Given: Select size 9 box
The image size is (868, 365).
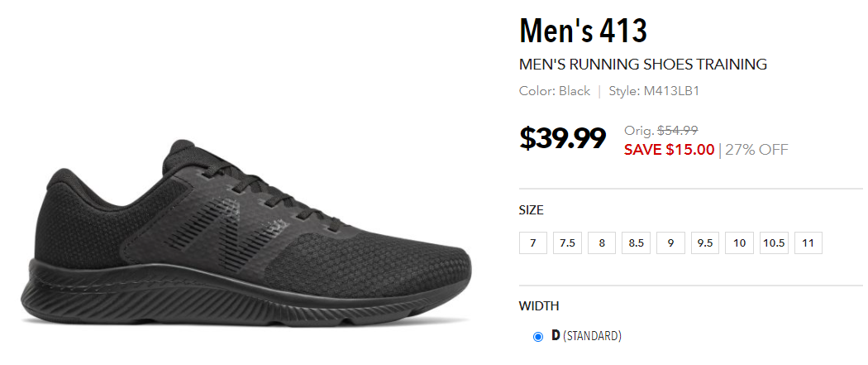Looking at the screenshot, I should tap(670, 243).
